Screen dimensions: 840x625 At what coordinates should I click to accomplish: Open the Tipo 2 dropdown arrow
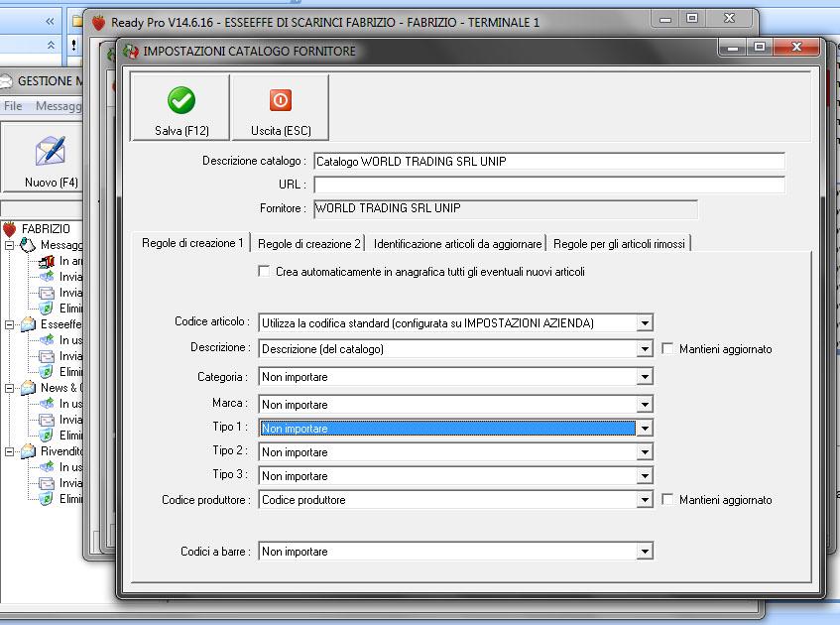point(645,451)
